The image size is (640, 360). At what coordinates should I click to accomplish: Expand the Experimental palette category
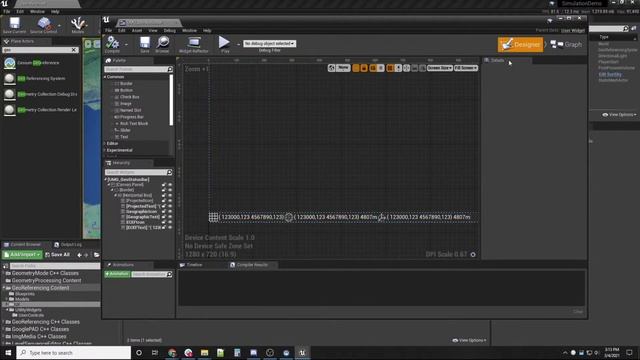105,150
